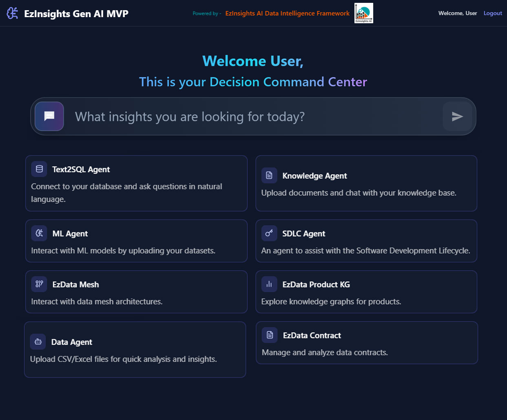Viewport: 507px width, 420px height.
Task: Click the chat bubble icon in search bar
Action: (49, 116)
